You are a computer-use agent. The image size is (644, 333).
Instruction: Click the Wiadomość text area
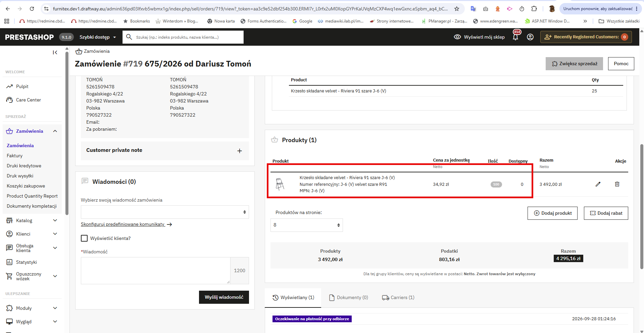pyautogui.click(x=156, y=271)
